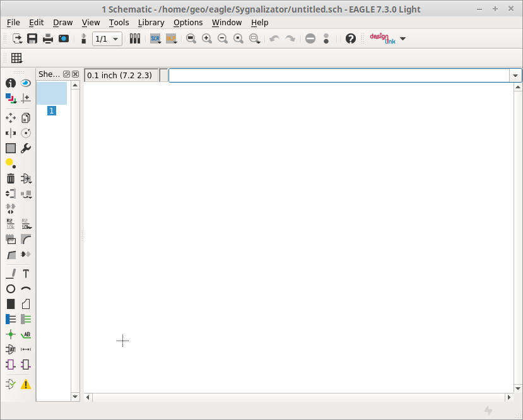Select the Junction tool with green dot
Screen dimensions: 523x420
pos(11,334)
